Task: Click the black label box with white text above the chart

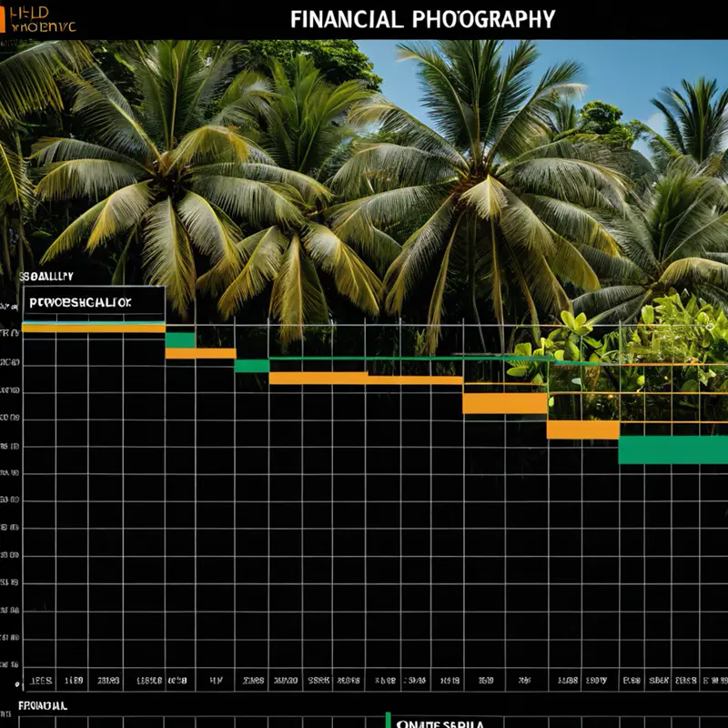Action: coord(94,303)
